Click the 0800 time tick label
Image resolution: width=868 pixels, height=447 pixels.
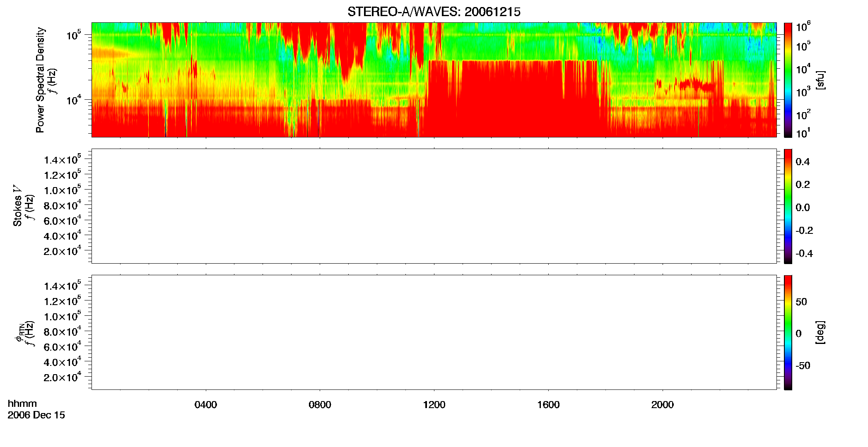[320, 405]
